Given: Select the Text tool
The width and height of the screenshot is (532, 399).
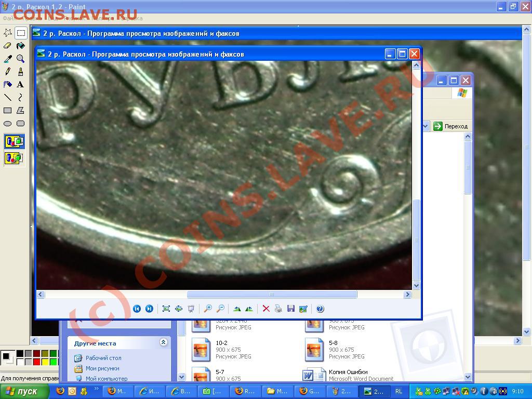Looking at the screenshot, I should tap(21, 85).
